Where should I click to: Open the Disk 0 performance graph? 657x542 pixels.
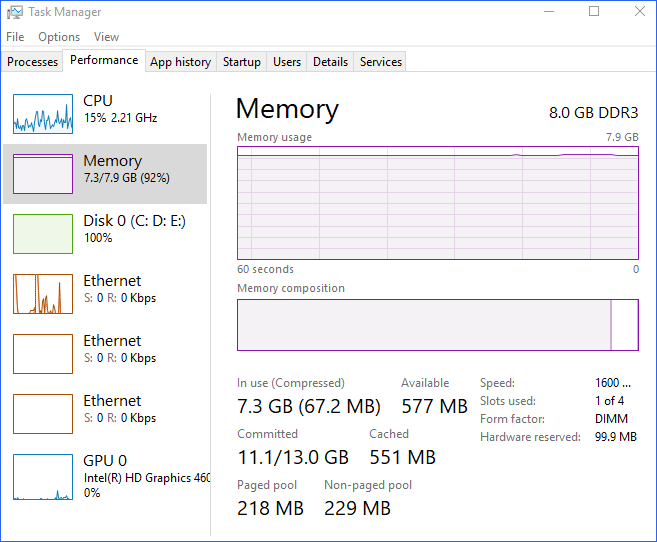[x=43, y=234]
